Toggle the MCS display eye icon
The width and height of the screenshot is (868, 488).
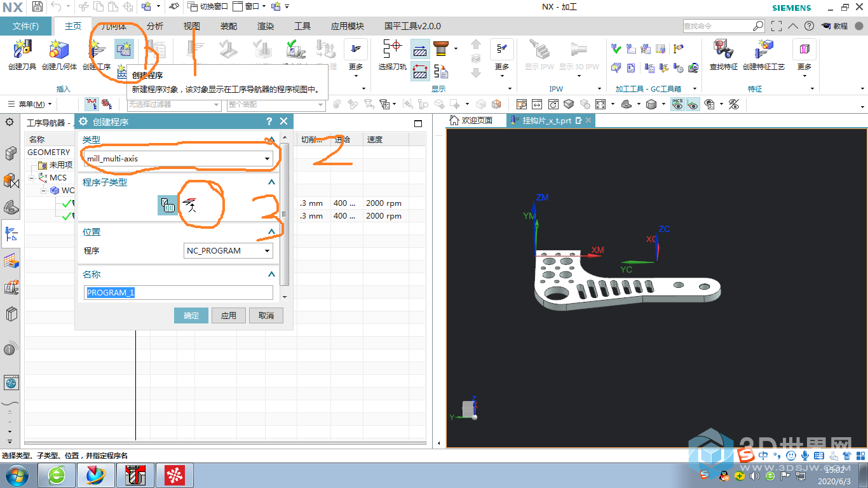click(677, 104)
